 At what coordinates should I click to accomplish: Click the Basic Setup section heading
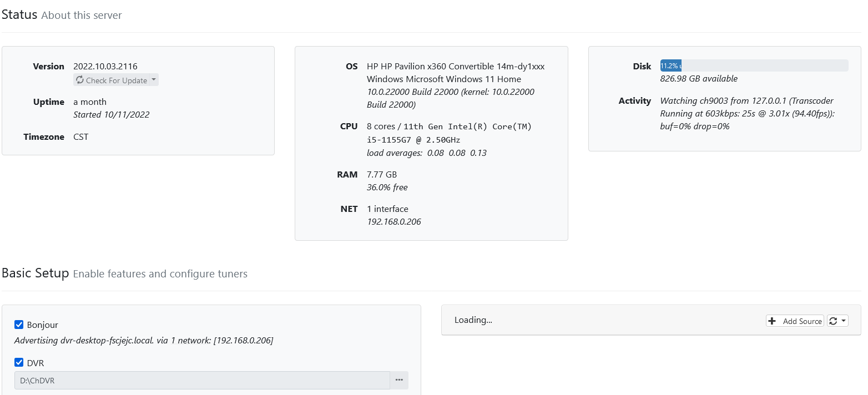point(36,274)
